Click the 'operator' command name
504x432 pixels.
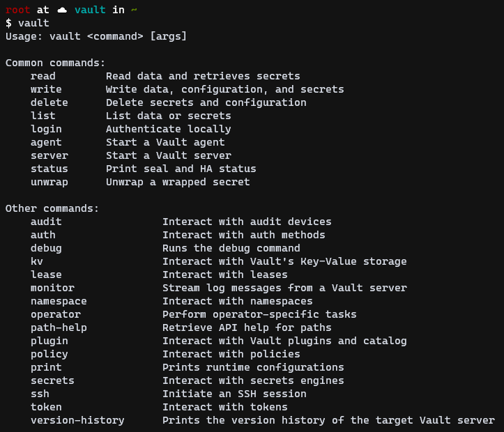click(56, 314)
